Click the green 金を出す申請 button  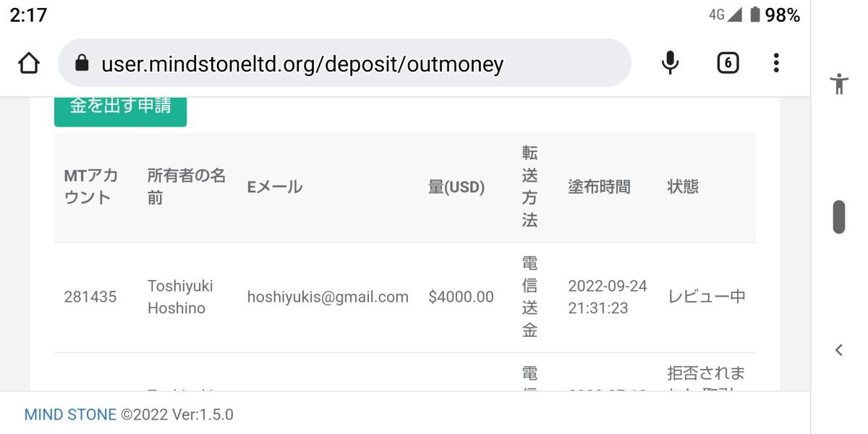click(120, 109)
